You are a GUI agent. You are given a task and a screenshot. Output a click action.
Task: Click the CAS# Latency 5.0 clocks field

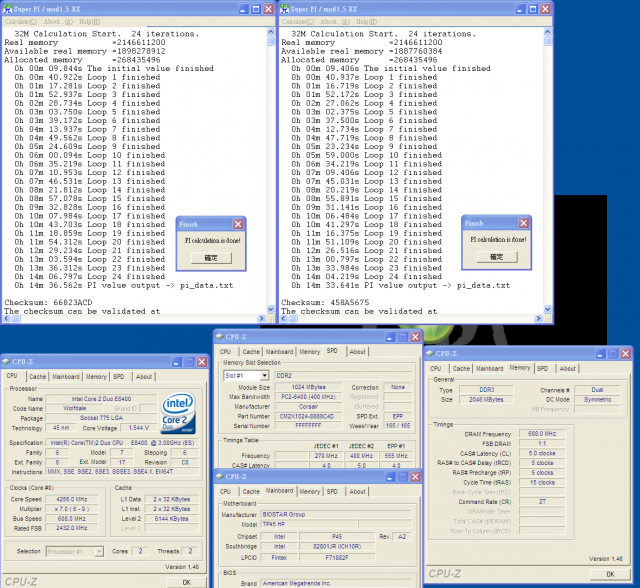(x=542, y=453)
